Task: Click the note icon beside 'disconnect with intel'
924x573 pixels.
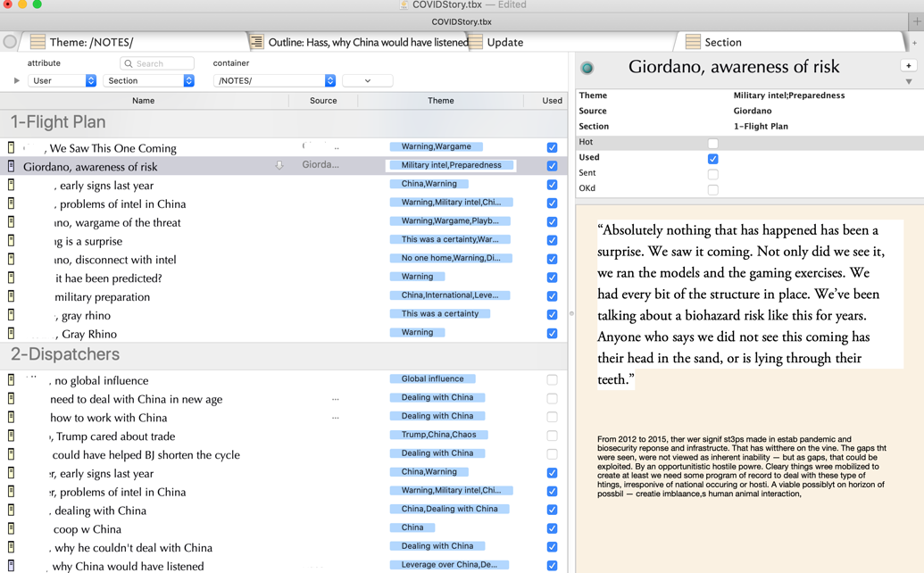Action: 11,259
